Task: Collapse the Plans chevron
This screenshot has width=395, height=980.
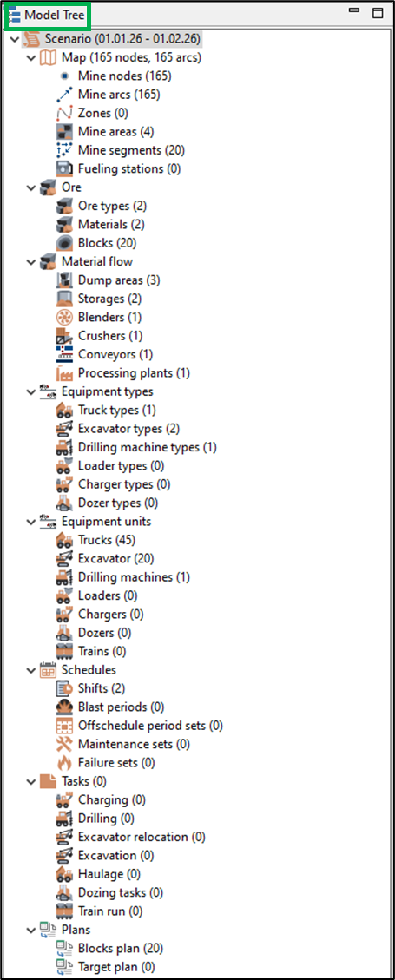Action: point(31,930)
